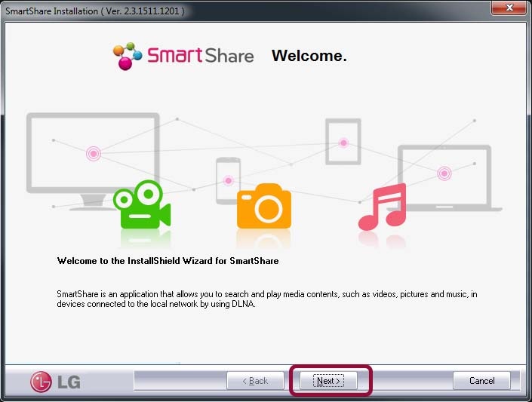Click the window title 'SmartShare Installation'

tap(51, 11)
